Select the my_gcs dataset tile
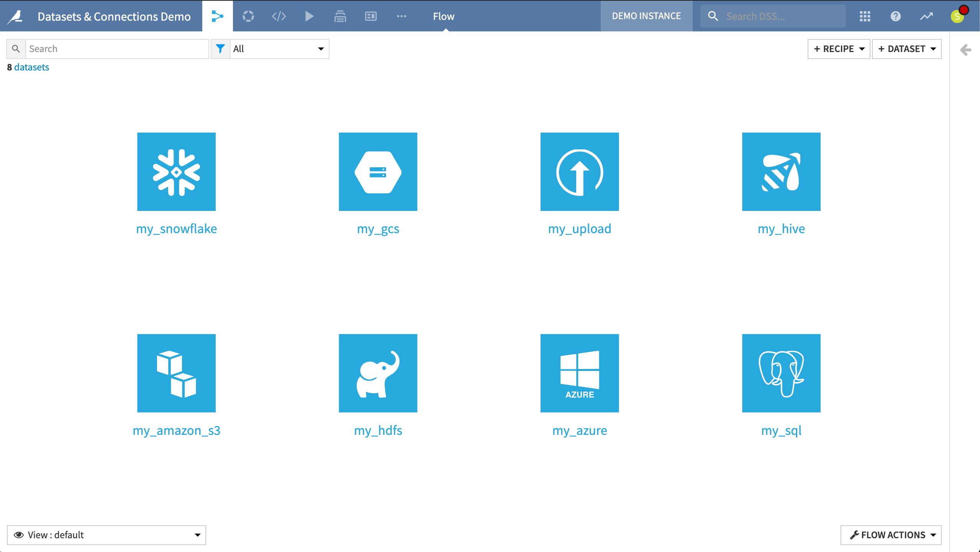 click(378, 171)
